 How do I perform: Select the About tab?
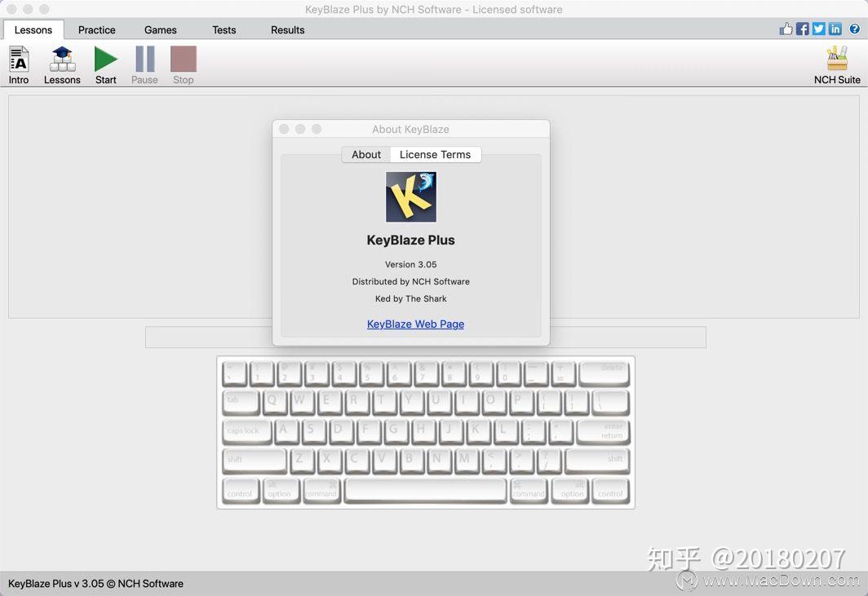pyautogui.click(x=365, y=154)
